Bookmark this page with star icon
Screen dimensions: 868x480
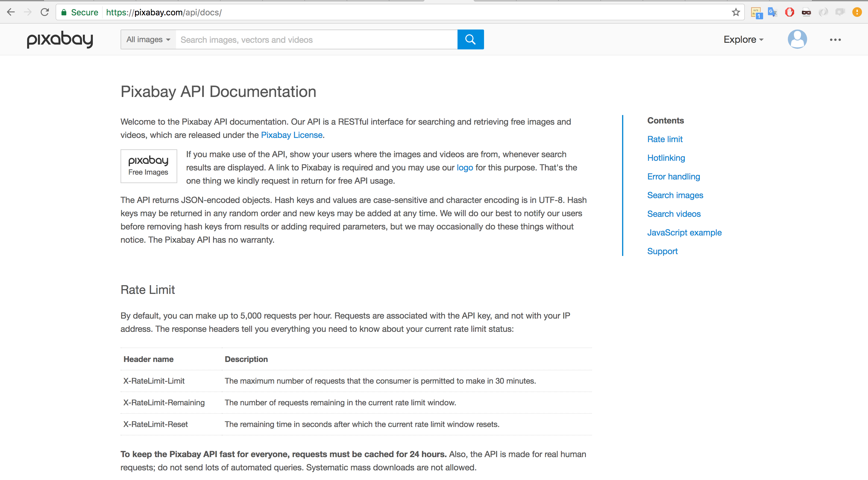point(736,12)
